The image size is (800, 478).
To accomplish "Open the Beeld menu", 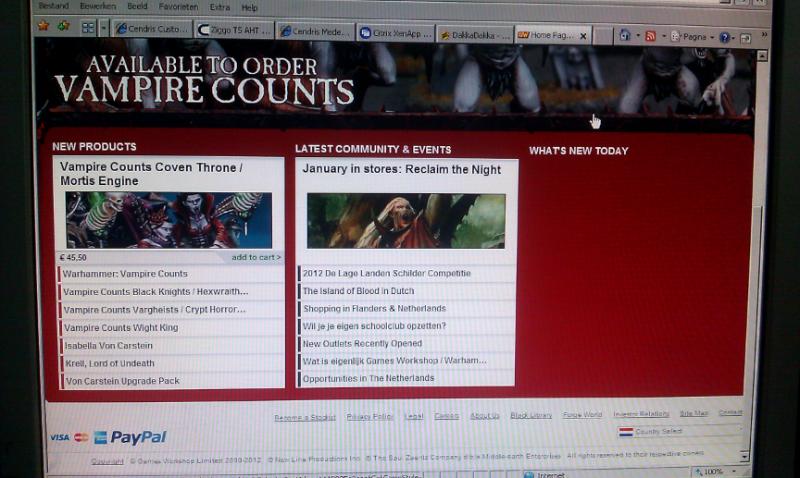I will point(137,7).
